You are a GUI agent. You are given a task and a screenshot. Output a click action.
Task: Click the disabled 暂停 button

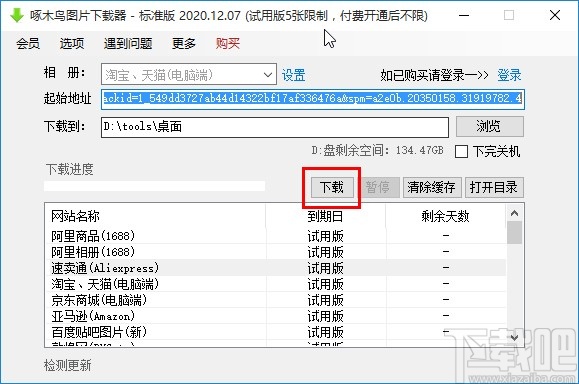[x=378, y=188]
